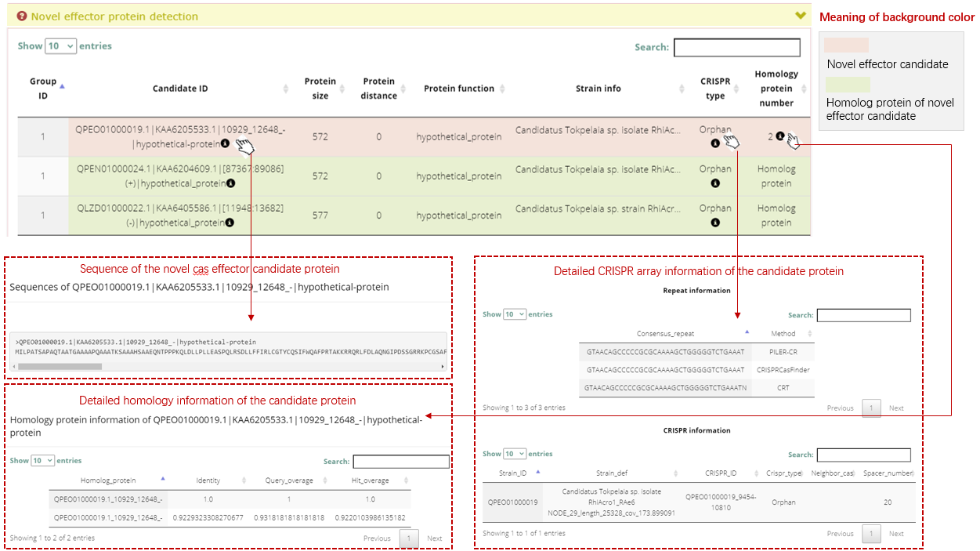
Task: Click info icon beside QPEO01000019.1 candidate ID
Action: point(226,143)
